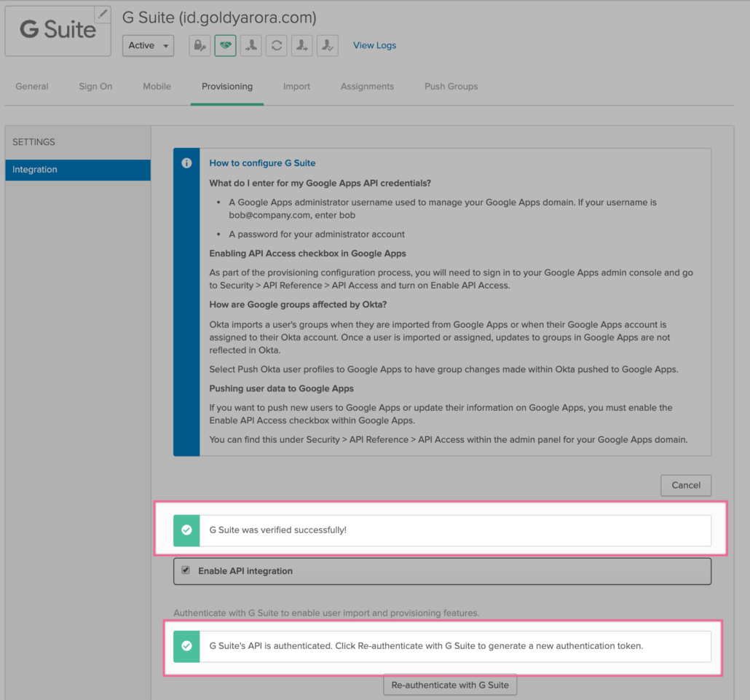Open How to configure G Suite link
The image size is (750, 700).
coord(262,163)
